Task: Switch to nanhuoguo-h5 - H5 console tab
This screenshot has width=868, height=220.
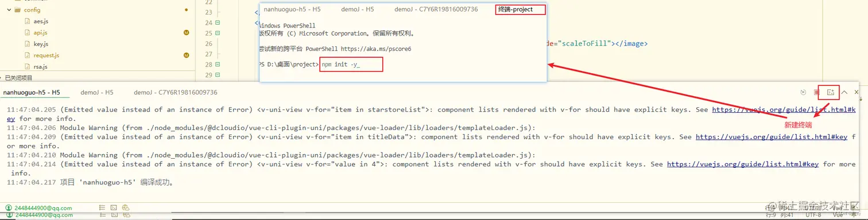Action: 32,92
